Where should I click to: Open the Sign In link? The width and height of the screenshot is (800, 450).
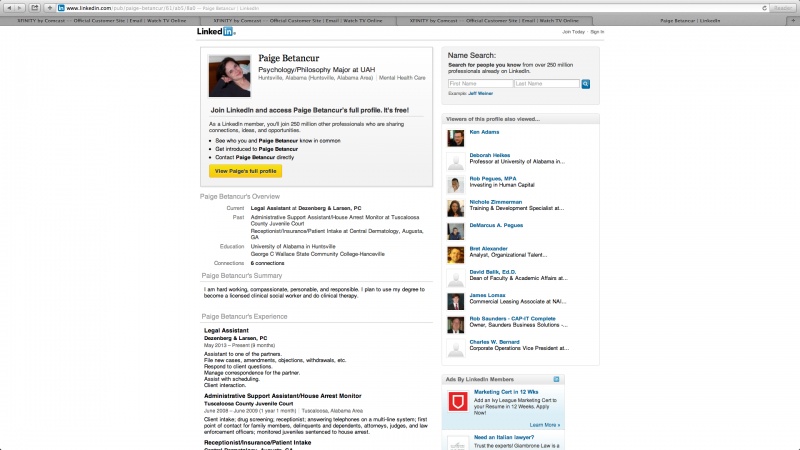(x=597, y=32)
